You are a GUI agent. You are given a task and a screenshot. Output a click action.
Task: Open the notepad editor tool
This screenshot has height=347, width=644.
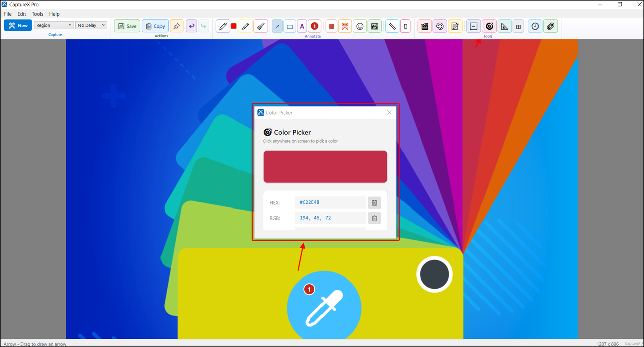pos(455,26)
